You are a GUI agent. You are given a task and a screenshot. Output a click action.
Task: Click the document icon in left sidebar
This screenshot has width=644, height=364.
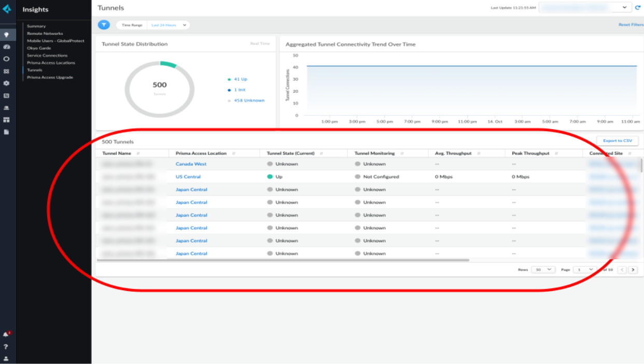click(6, 132)
